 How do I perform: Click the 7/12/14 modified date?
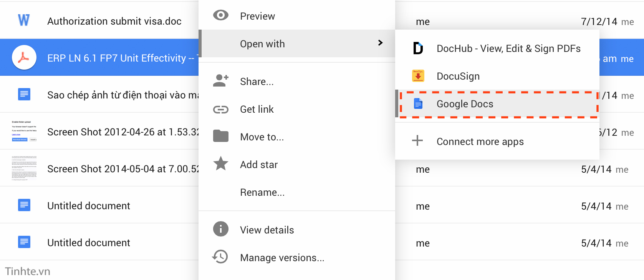(599, 22)
